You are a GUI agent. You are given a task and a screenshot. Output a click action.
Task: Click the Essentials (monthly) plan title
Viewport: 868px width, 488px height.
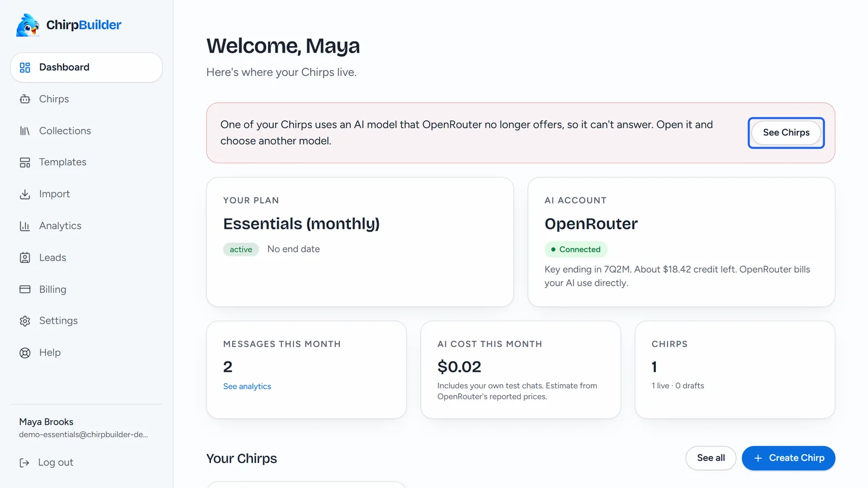tap(301, 224)
